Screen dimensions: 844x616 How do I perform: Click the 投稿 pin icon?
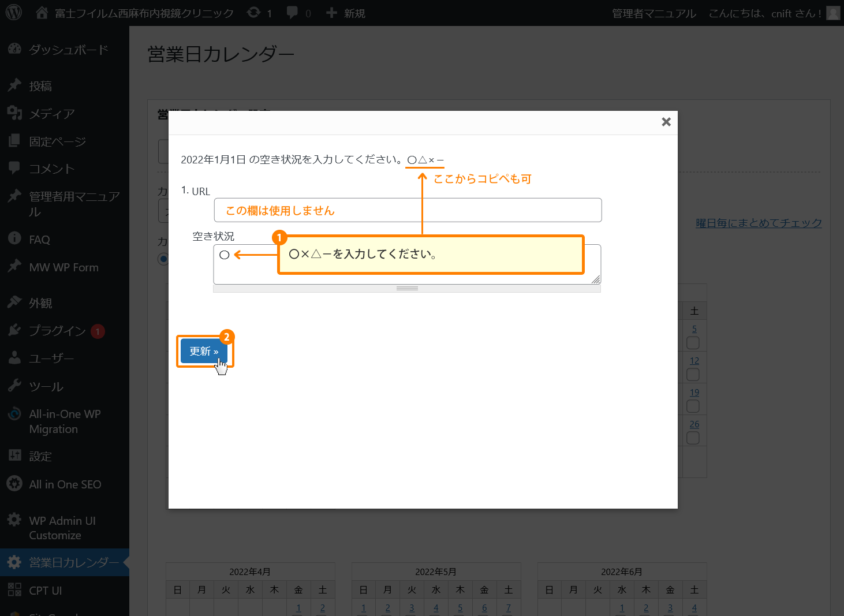tap(14, 85)
